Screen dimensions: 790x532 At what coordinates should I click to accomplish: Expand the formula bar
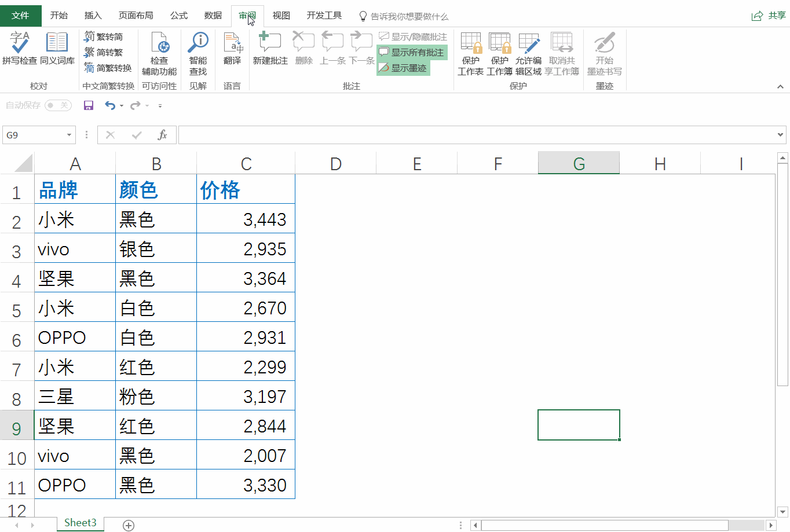pos(780,135)
